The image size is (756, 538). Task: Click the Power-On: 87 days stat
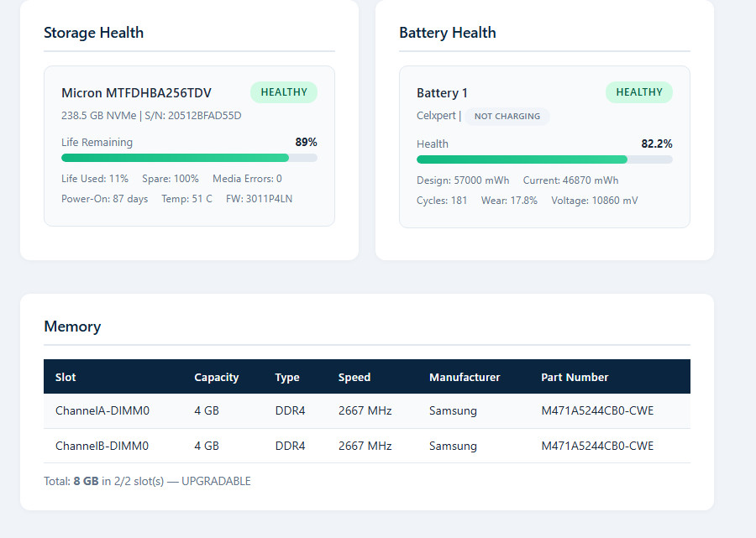pos(105,199)
